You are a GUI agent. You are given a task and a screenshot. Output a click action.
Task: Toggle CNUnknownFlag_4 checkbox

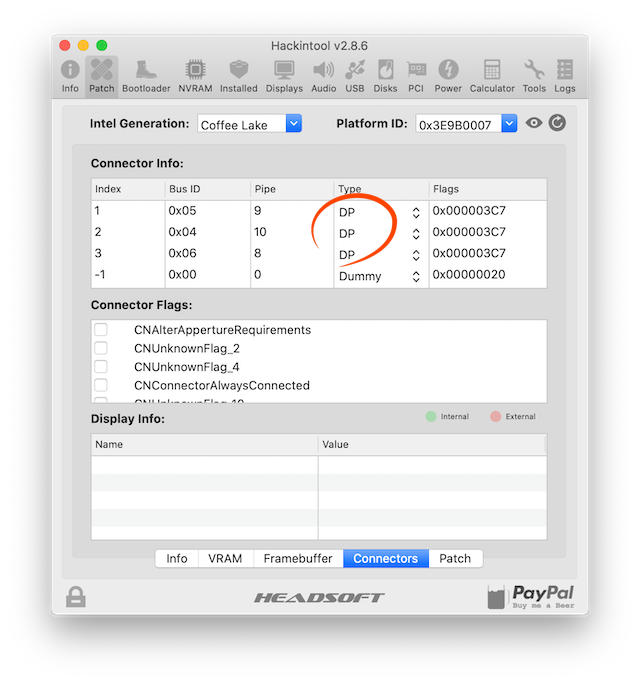coord(101,366)
